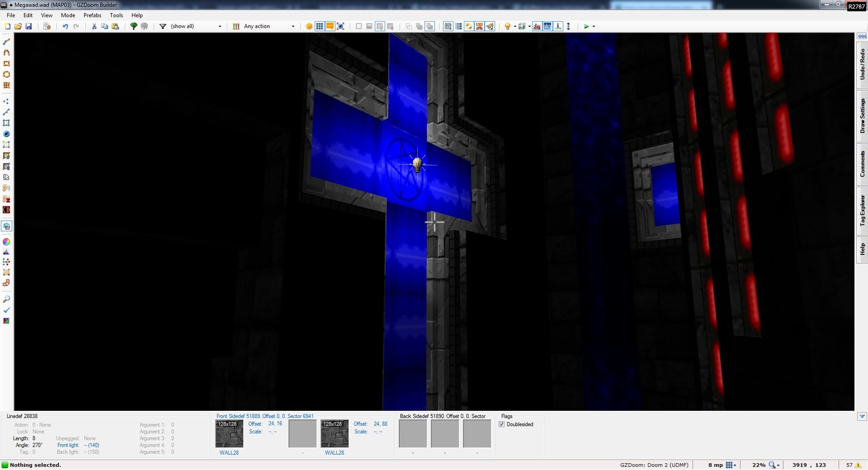Click the dotted grid icon in the toolbar
868x470 pixels.
[458, 26]
